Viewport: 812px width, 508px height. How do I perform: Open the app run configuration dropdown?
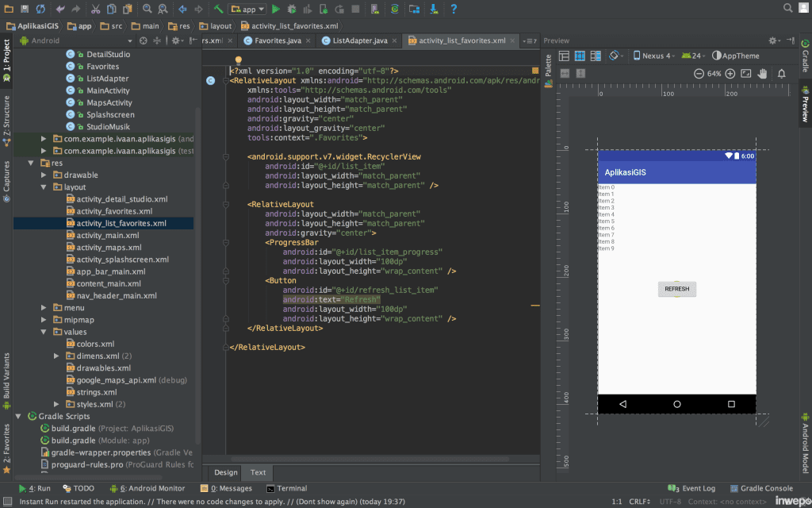point(247,10)
